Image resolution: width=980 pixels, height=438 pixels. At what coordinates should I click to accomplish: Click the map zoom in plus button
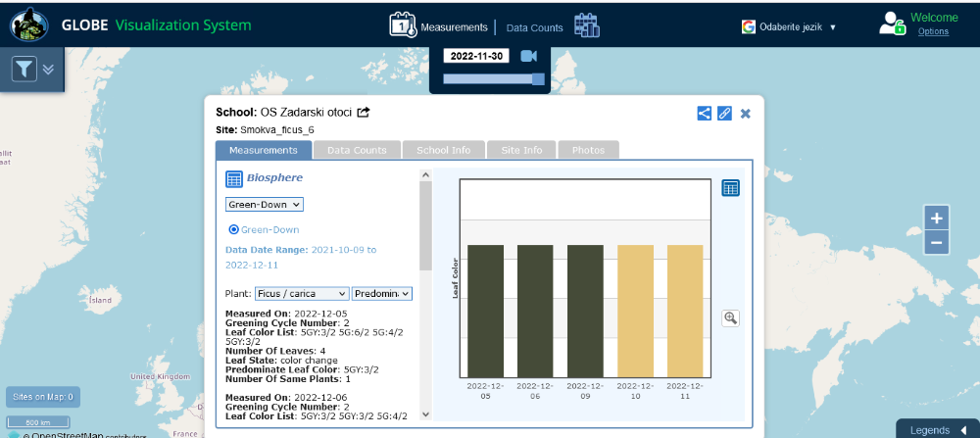coord(936,218)
